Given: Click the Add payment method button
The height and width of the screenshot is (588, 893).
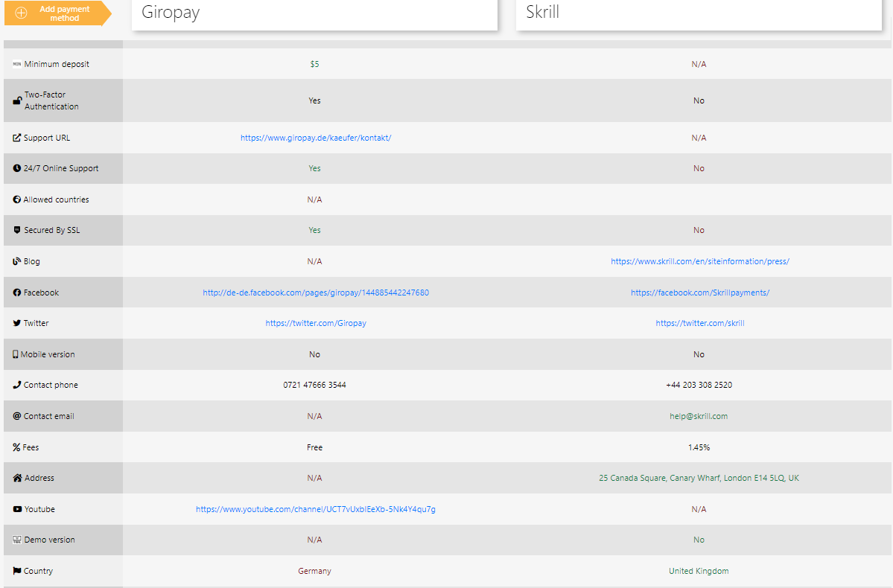Looking at the screenshot, I should 58,13.
